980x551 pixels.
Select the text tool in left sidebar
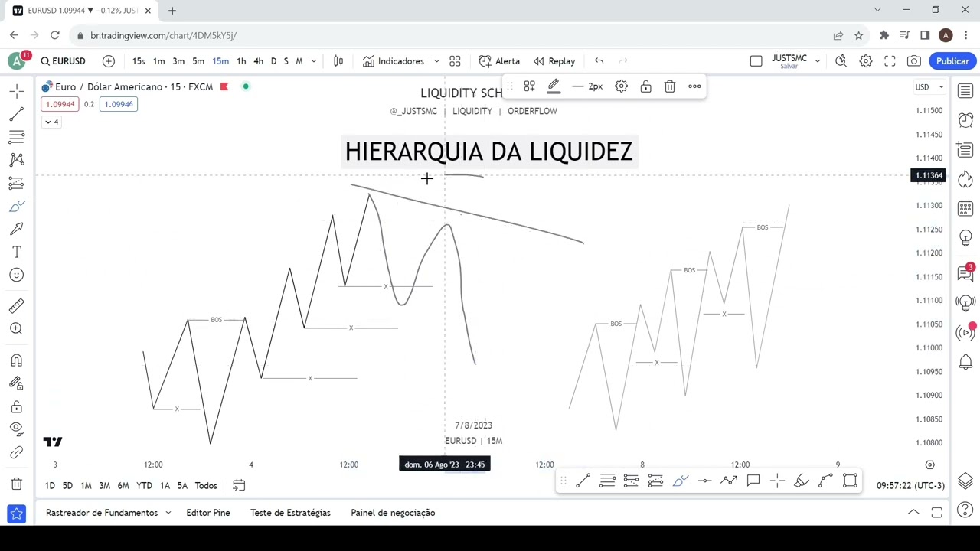click(x=17, y=252)
